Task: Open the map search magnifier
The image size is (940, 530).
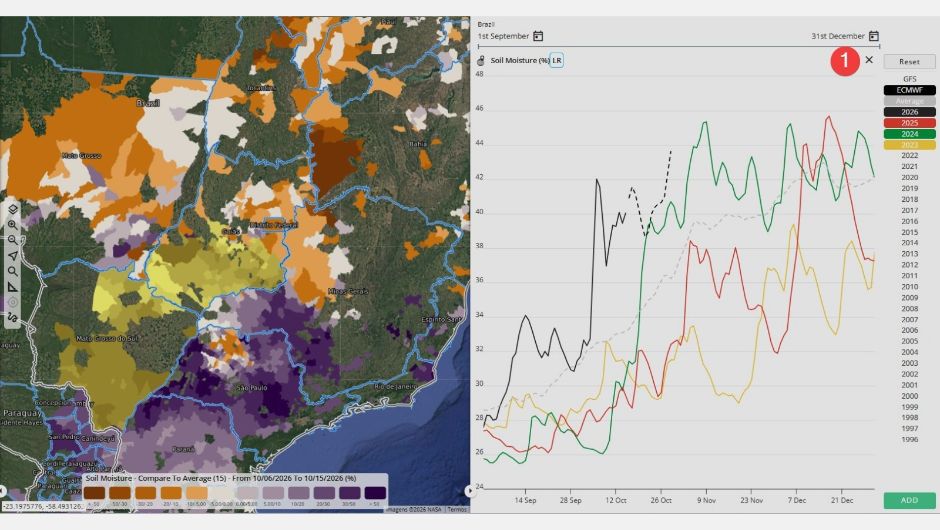Action: pyautogui.click(x=13, y=272)
